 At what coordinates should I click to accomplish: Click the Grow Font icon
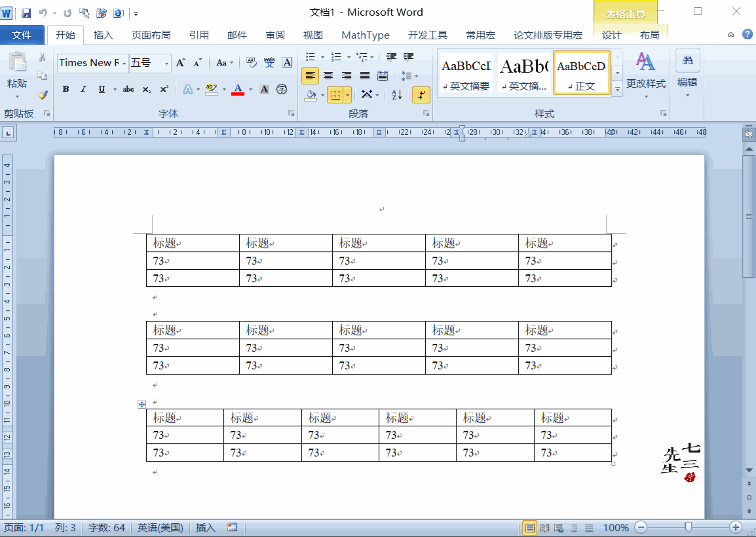[181, 63]
